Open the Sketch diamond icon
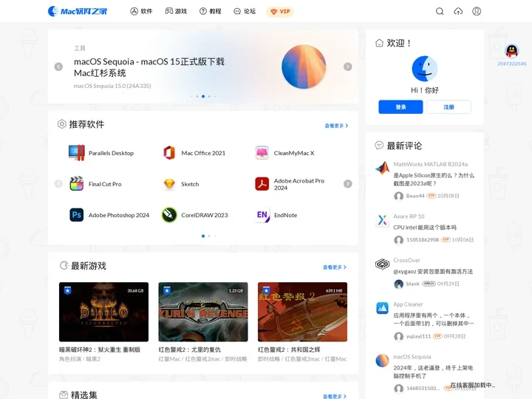This screenshot has width=532, height=399. click(169, 184)
